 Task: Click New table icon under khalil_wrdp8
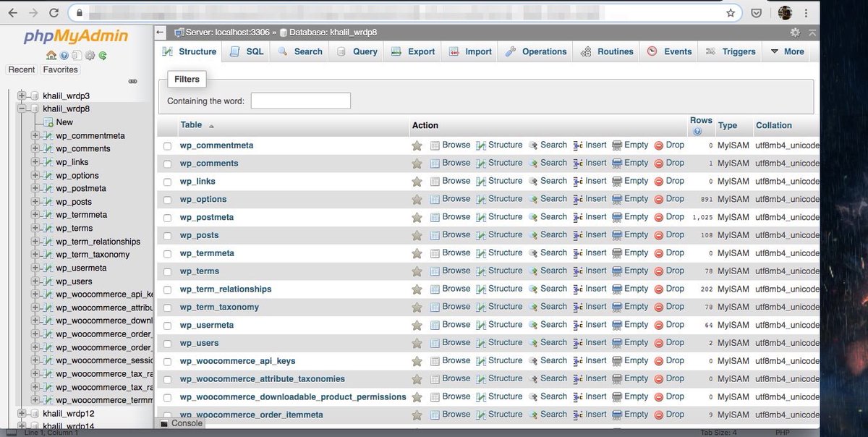[48, 122]
